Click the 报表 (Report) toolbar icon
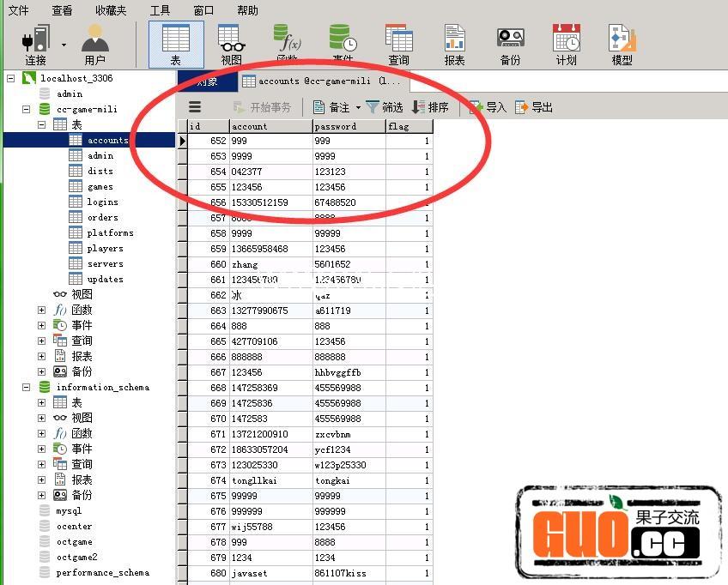The image size is (728, 585). tap(454, 45)
